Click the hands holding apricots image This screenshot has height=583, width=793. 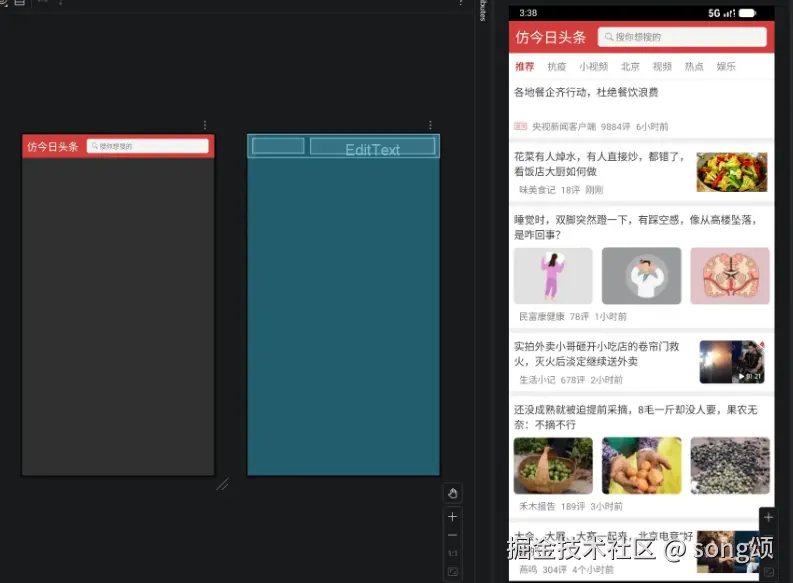[641, 466]
